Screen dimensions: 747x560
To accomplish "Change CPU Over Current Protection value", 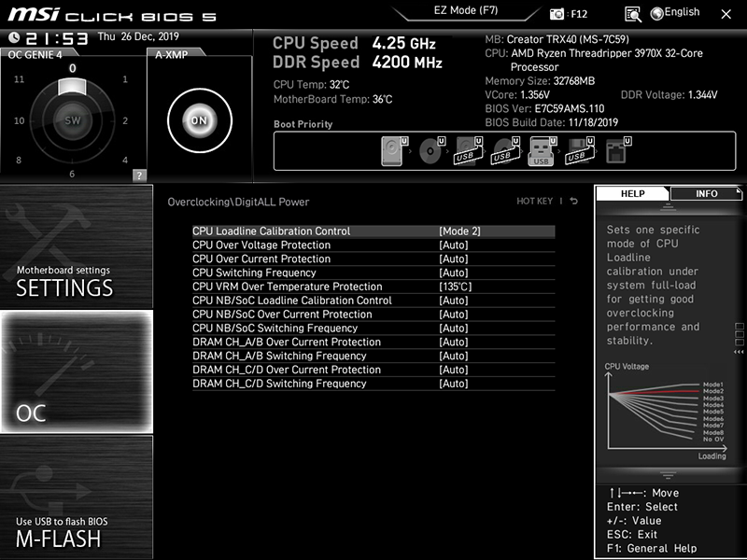I will [454, 259].
